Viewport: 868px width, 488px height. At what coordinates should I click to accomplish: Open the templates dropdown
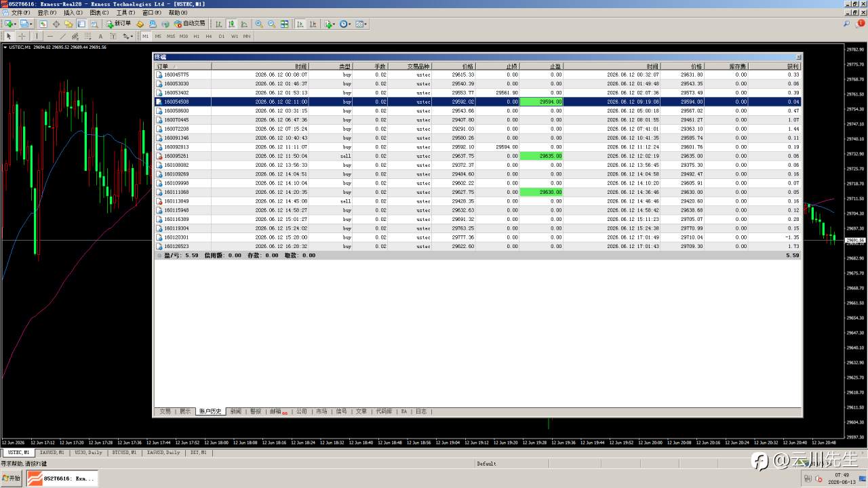(361, 24)
